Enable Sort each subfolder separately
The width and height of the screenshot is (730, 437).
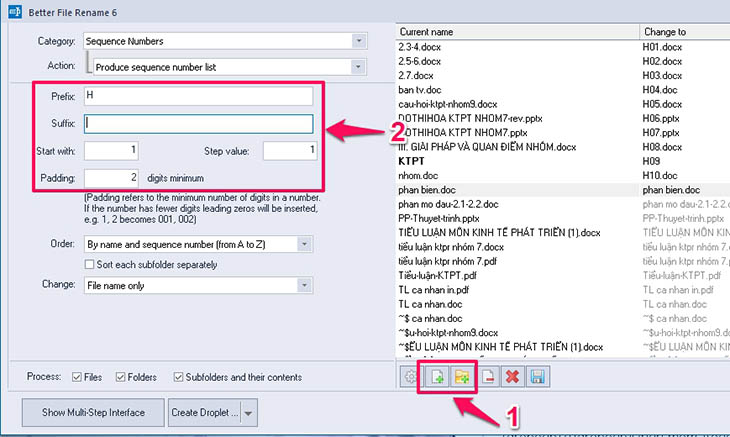coord(89,264)
